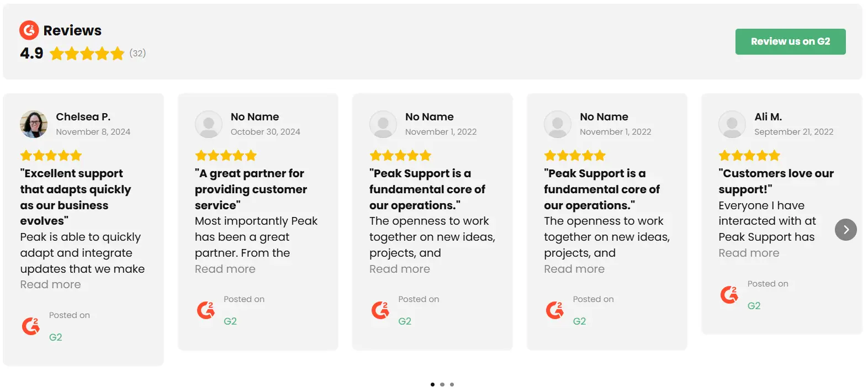Expand Chelsea P.'s review with Read more

[51, 284]
